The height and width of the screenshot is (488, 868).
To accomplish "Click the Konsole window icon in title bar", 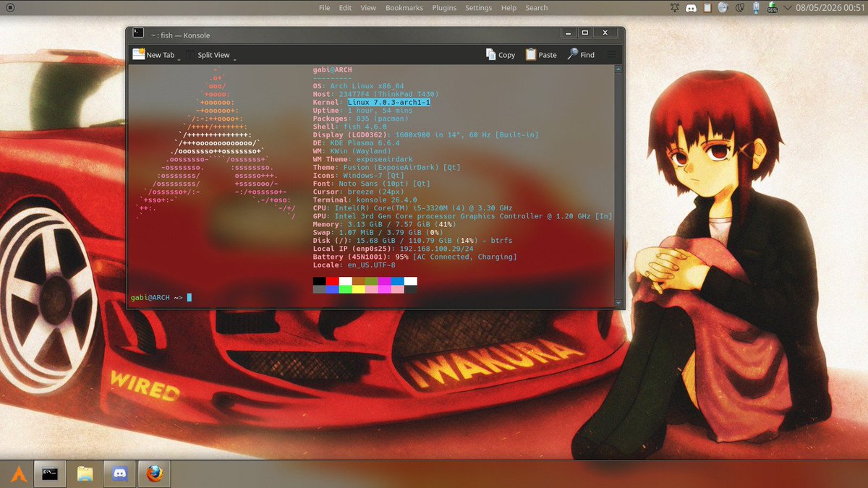I will click(137, 33).
